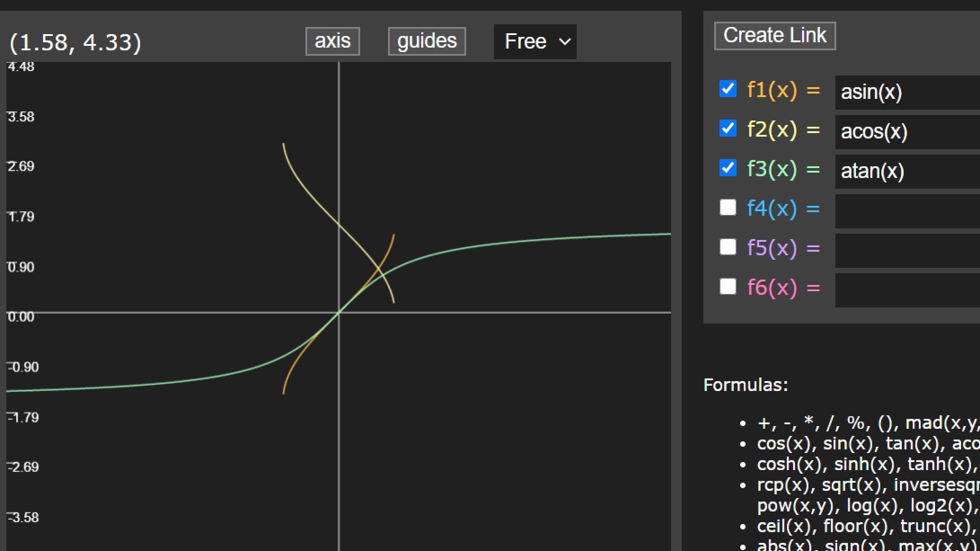Disable the f2(x) function checkbox
Viewport: 980px width, 551px height.
point(728,129)
